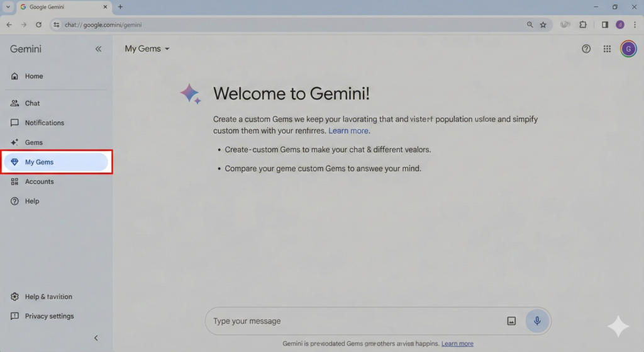Click the address bar URL
This screenshot has width=644, height=352.
pos(103,25)
